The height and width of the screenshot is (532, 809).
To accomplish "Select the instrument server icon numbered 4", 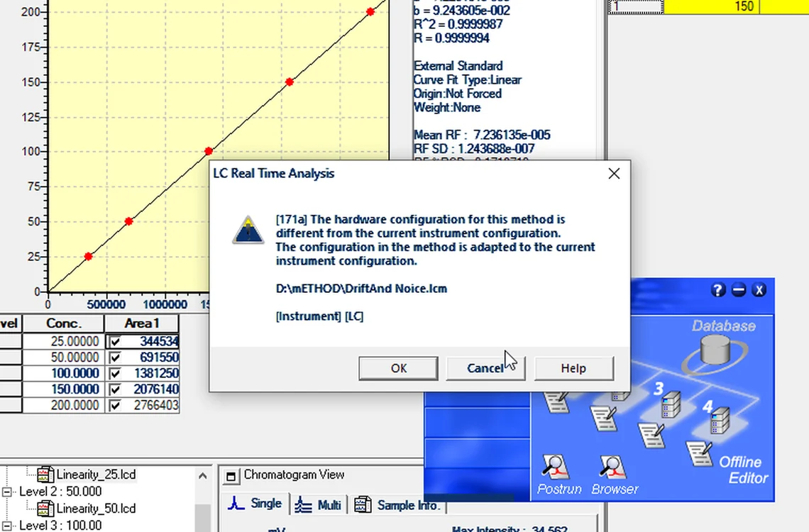I will pos(720,420).
